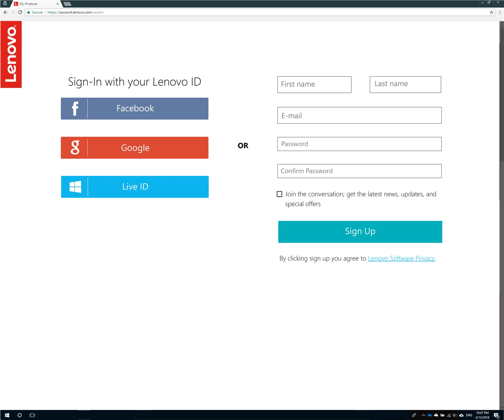Bookmark this page with the star icon

[x=491, y=12]
